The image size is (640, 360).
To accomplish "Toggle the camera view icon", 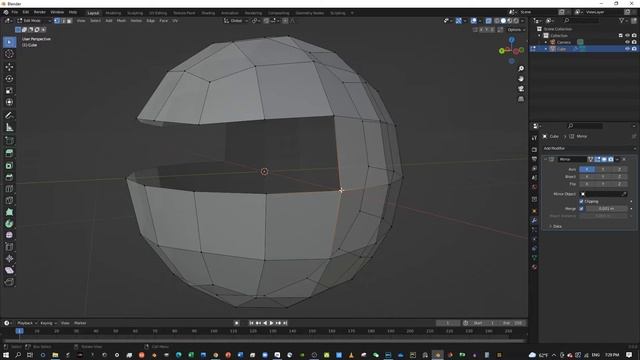I will (521, 89).
